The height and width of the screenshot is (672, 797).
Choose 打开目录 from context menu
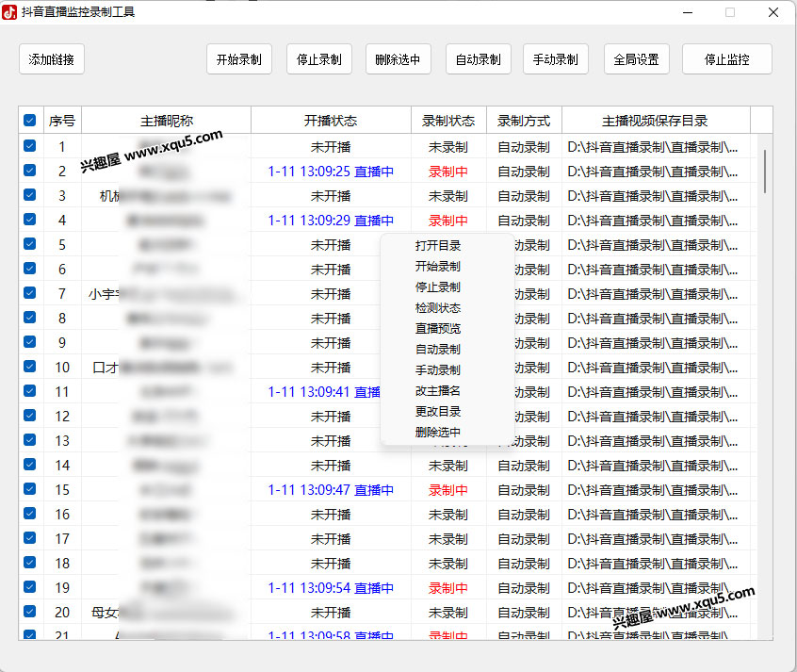[x=438, y=246]
